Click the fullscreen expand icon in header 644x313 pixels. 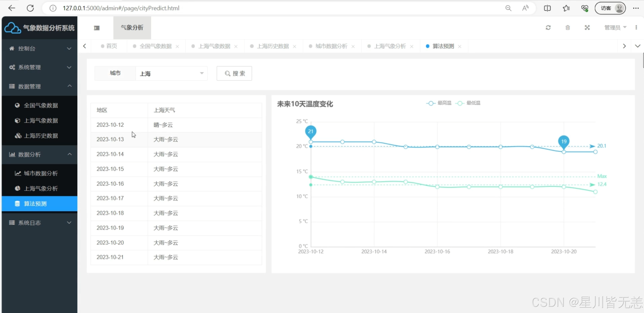pos(587,28)
